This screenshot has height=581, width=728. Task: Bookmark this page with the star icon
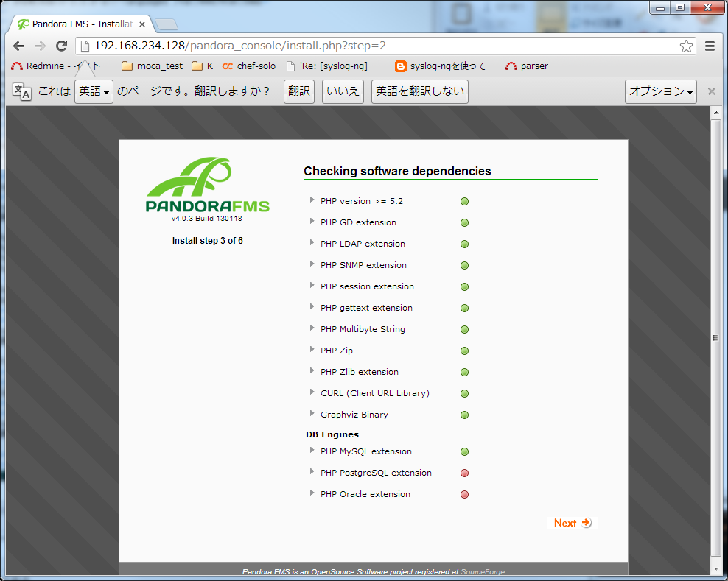(x=686, y=46)
